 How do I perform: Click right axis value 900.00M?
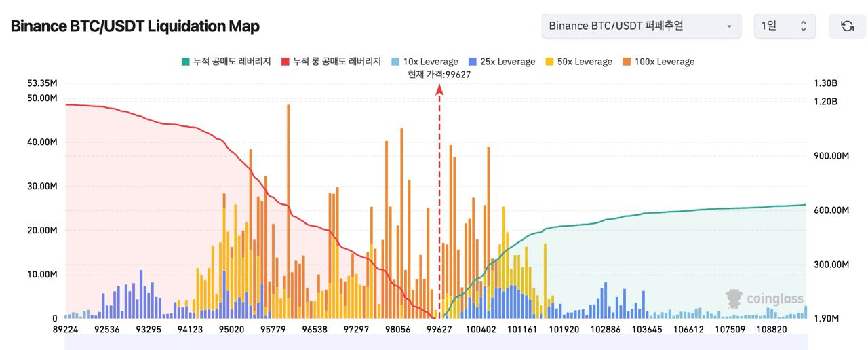pyautogui.click(x=831, y=156)
